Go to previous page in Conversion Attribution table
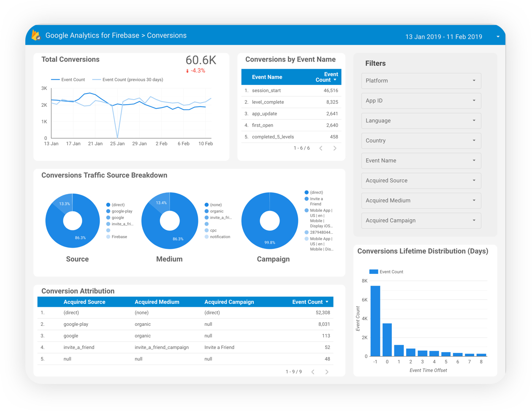 point(313,372)
